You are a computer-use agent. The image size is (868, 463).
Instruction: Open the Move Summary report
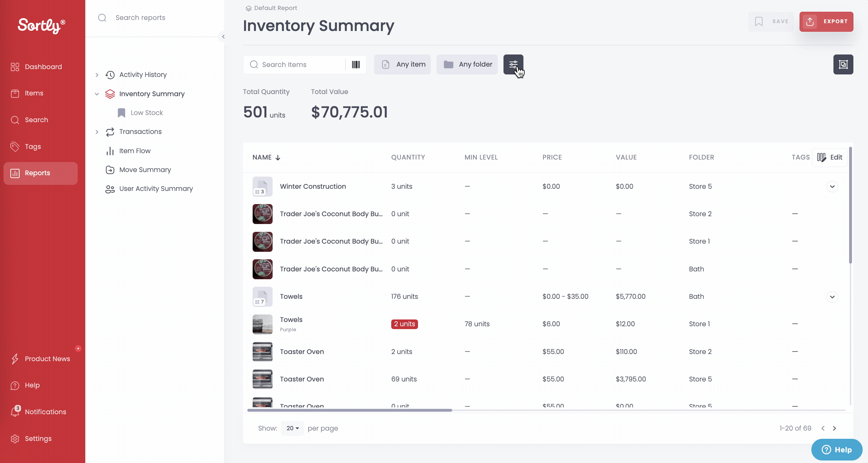click(x=145, y=170)
